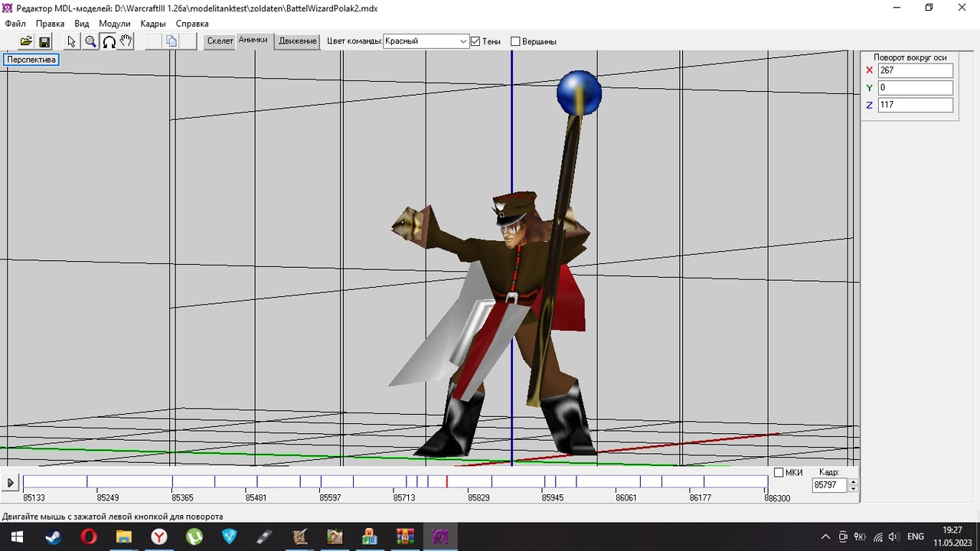
Task: Switch the ENG input language indicator
Action: (x=916, y=536)
